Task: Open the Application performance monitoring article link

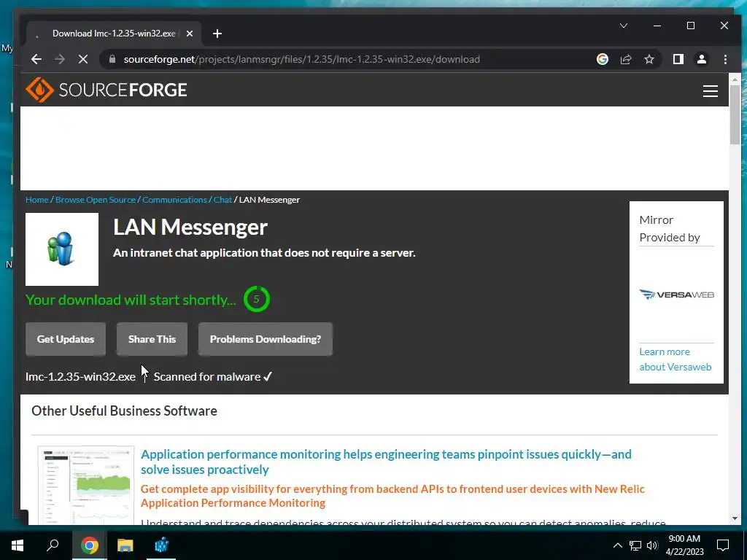Action: [x=386, y=462]
